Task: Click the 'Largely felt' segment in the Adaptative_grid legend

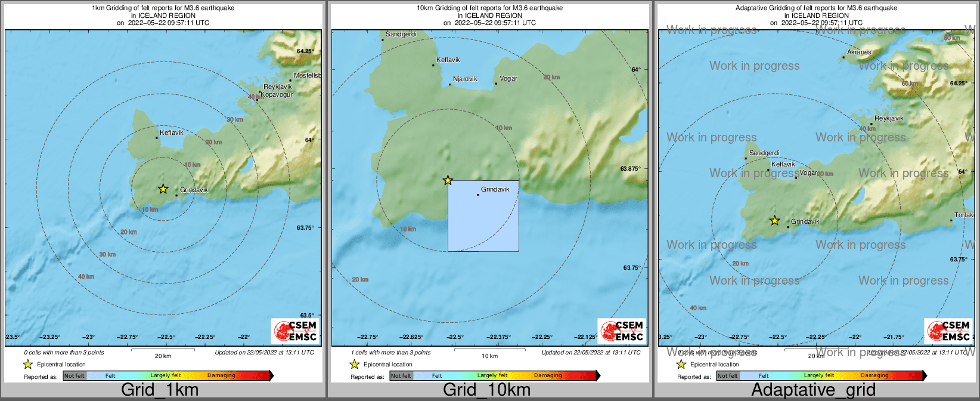Action: (x=819, y=376)
